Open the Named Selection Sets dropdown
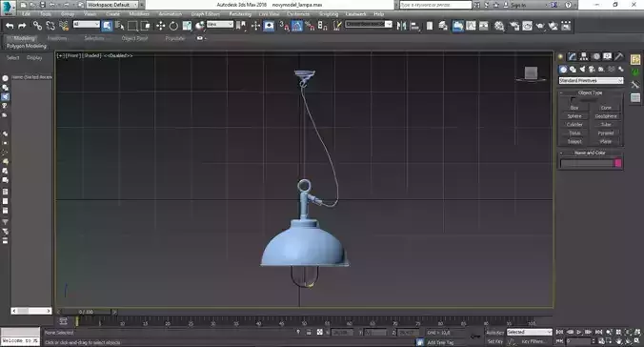This screenshot has height=347, width=644. [x=369, y=24]
